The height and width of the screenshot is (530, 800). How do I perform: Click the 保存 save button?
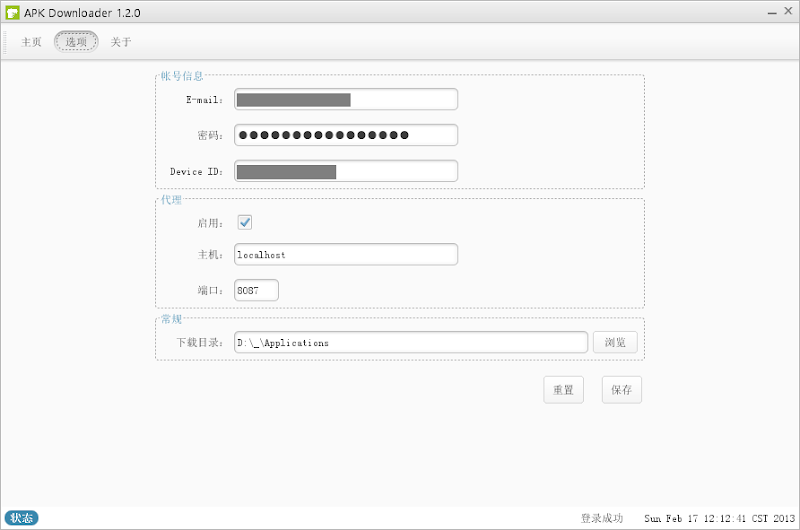pyautogui.click(x=621, y=390)
